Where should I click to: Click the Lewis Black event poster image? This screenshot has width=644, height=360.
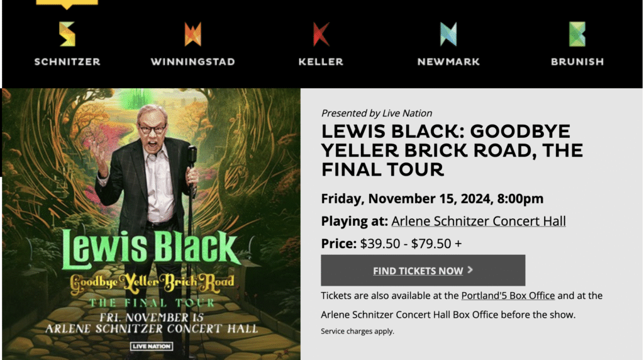pos(151,189)
